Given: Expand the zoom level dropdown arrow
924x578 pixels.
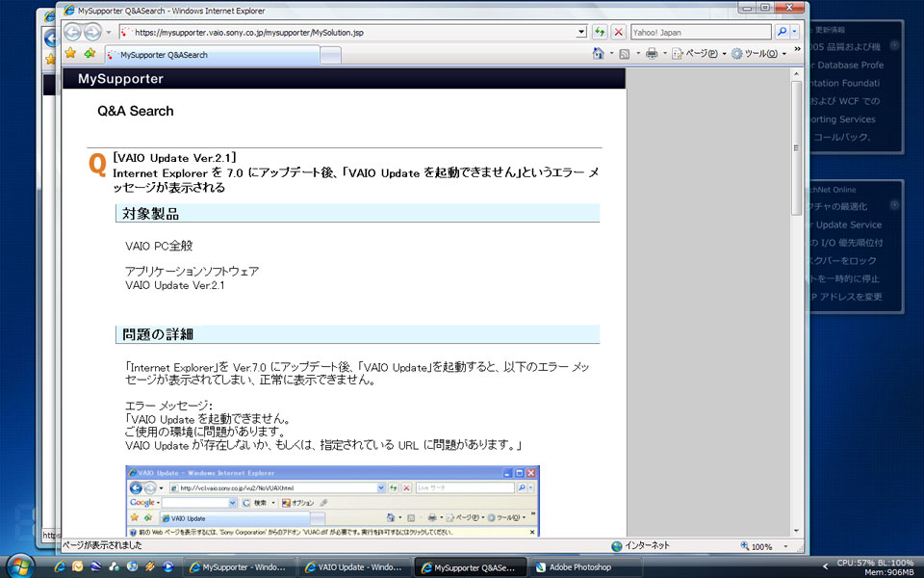Looking at the screenshot, I should (x=785, y=546).
